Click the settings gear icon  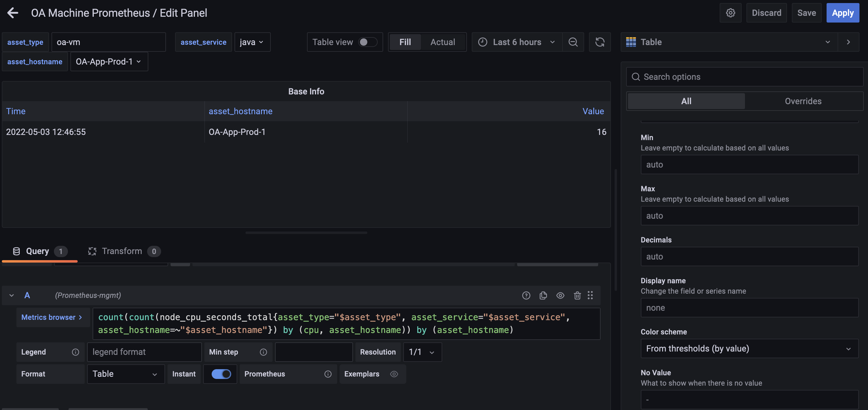pos(731,13)
